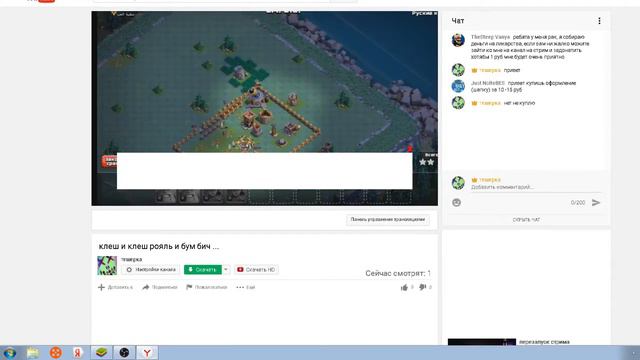This screenshot has height=360, width=640.
Task: Click the 'Пожаловаться' flag button
Action: [x=207, y=287]
